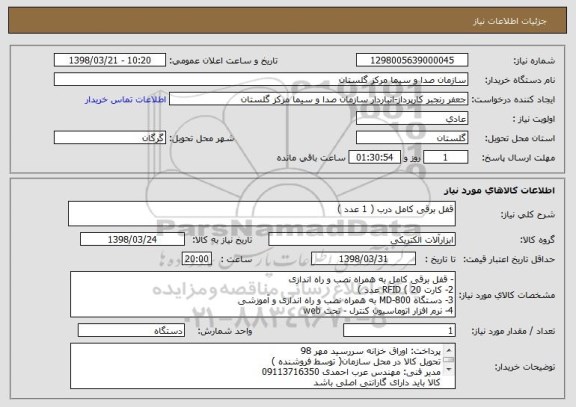This screenshot has height=407, width=576.
Task: Click the label واحد شمارش
Action: pos(225,331)
